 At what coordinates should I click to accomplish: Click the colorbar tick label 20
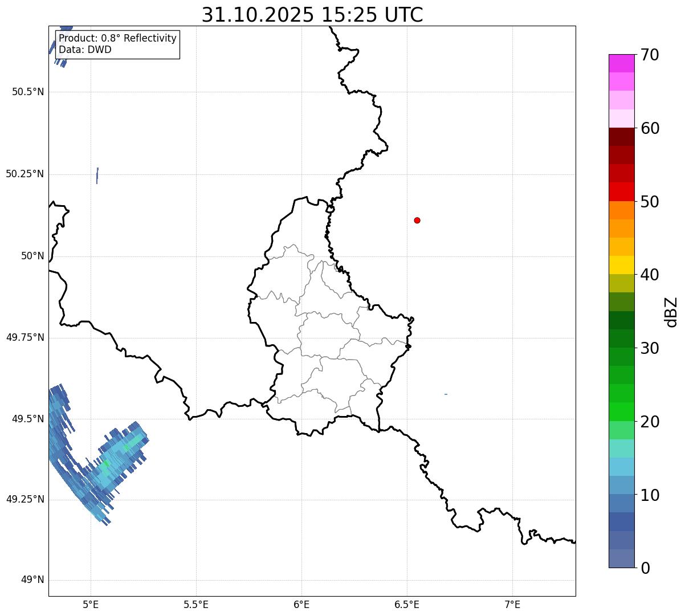[x=650, y=422]
